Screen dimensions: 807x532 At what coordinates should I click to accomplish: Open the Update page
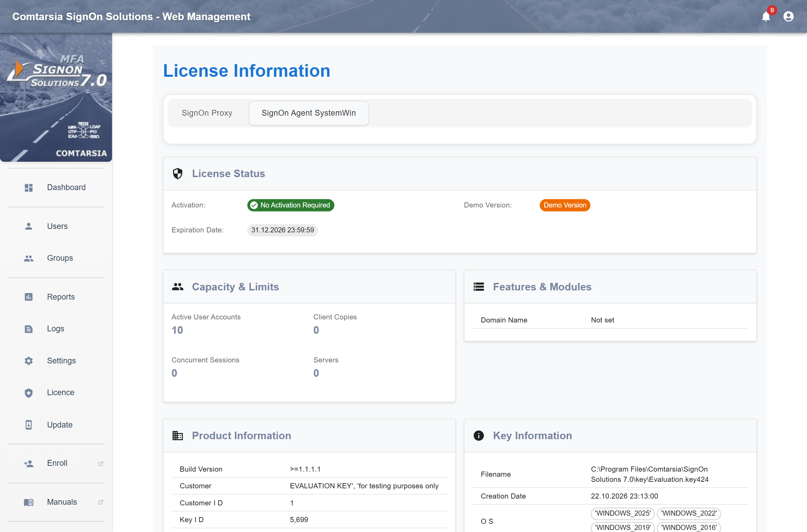click(x=56, y=425)
